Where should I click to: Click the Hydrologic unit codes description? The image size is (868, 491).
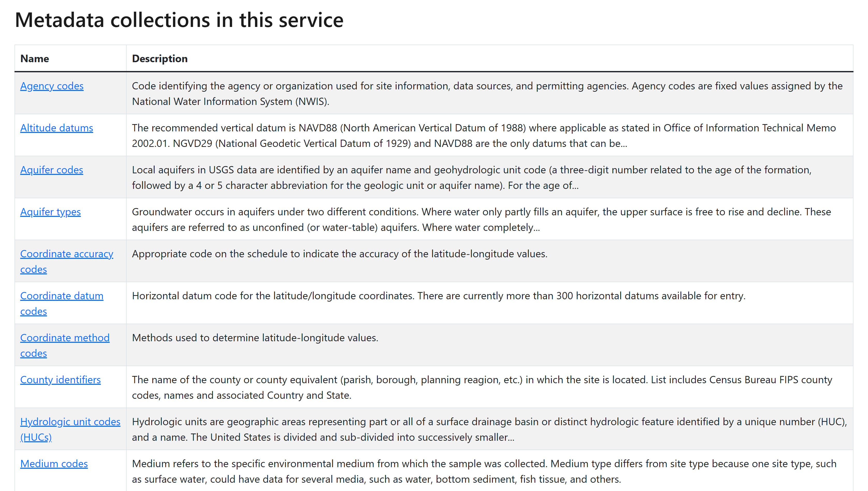click(472, 429)
